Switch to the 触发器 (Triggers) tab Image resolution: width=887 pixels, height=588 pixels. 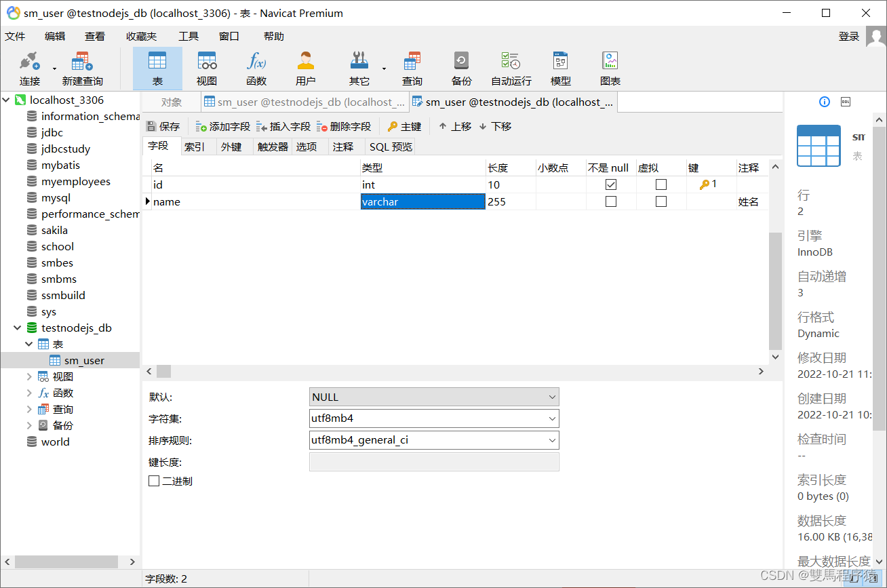pos(273,146)
